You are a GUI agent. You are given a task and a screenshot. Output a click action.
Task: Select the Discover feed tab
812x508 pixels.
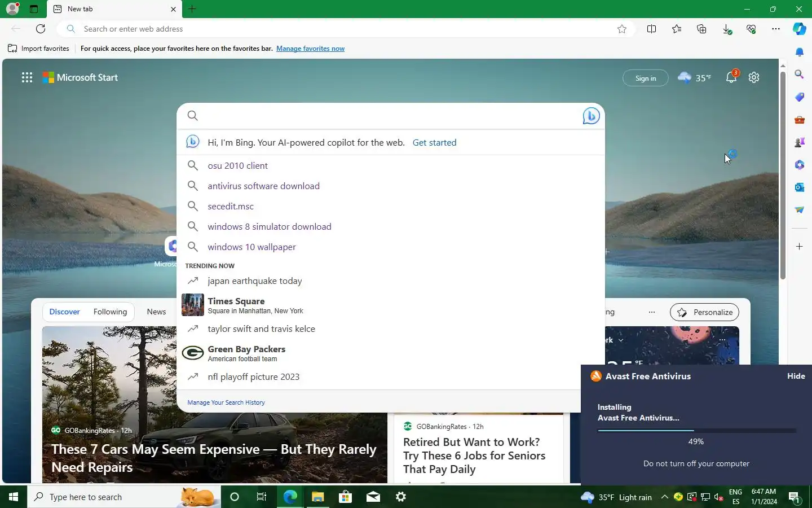point(64,312)
